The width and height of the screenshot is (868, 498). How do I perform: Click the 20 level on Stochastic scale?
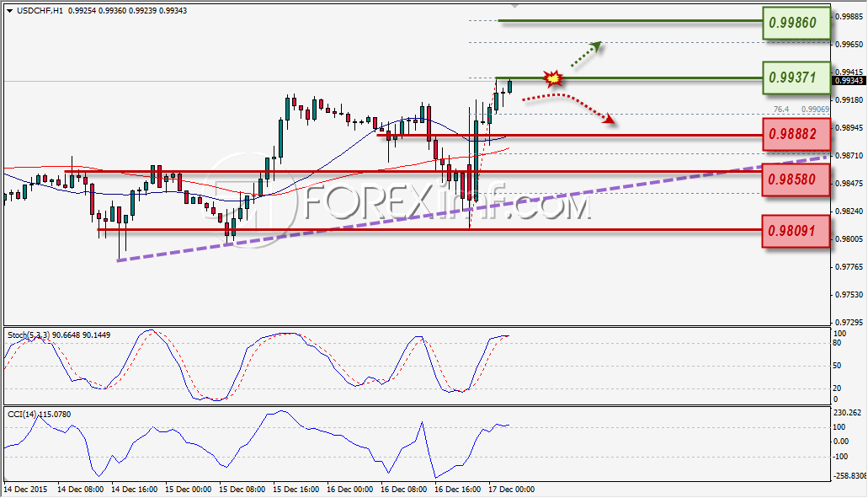click(x=837, y=388)
